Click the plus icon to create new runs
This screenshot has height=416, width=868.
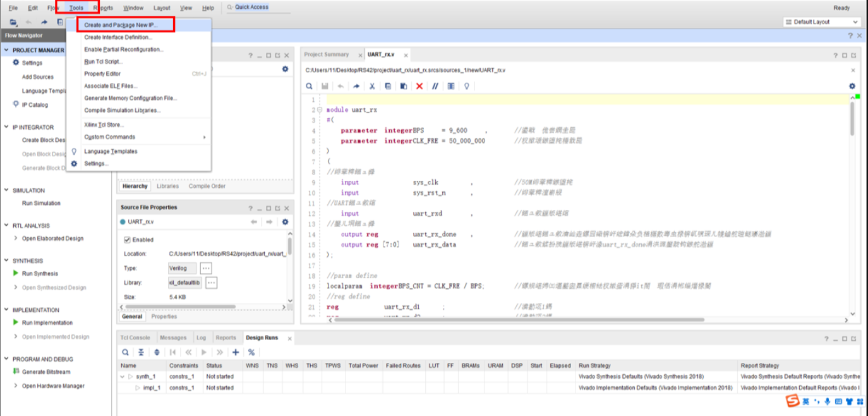pyautogui.click(x=236, y=352)
